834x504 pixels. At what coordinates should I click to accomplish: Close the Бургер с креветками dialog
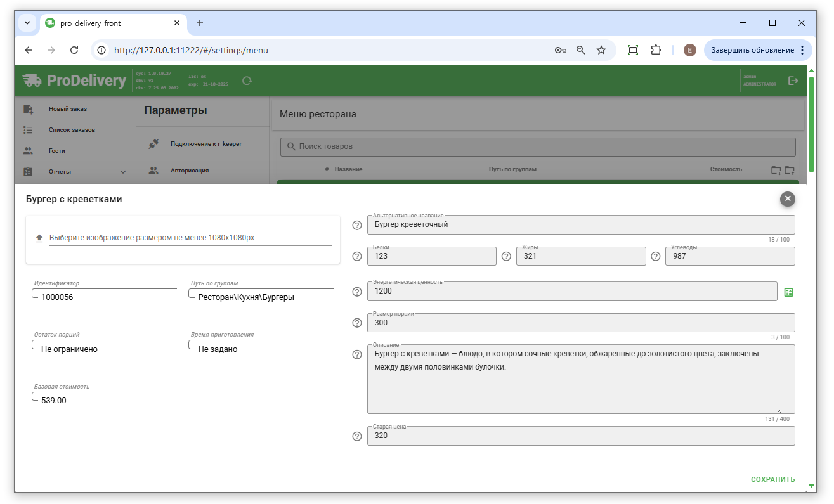pos(788,199)
